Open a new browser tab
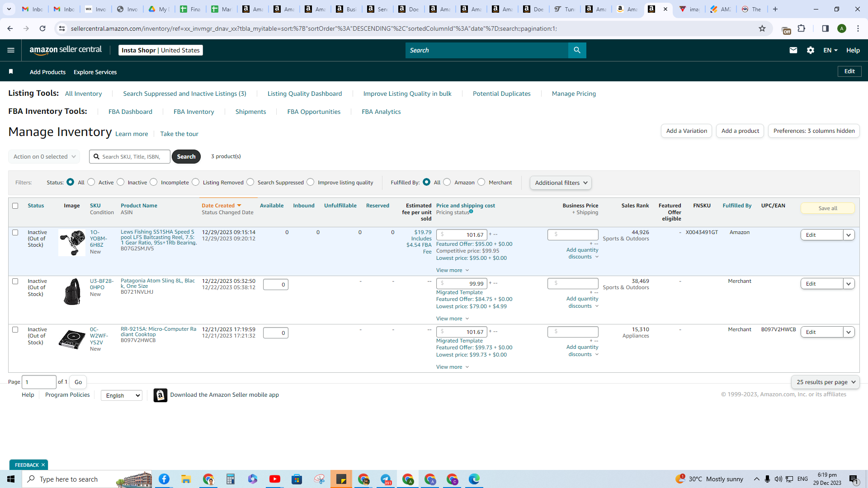 pos(775,9)
